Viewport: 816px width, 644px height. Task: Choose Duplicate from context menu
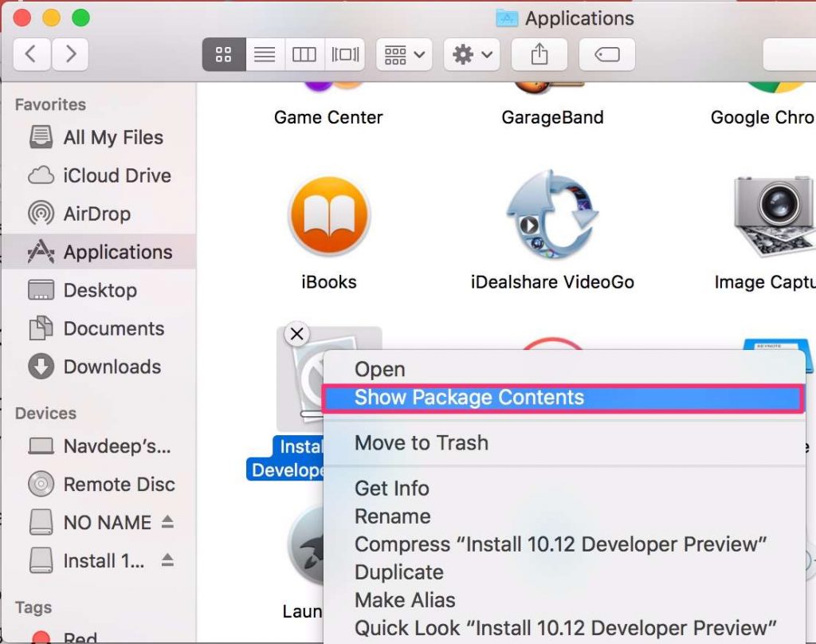564,572
